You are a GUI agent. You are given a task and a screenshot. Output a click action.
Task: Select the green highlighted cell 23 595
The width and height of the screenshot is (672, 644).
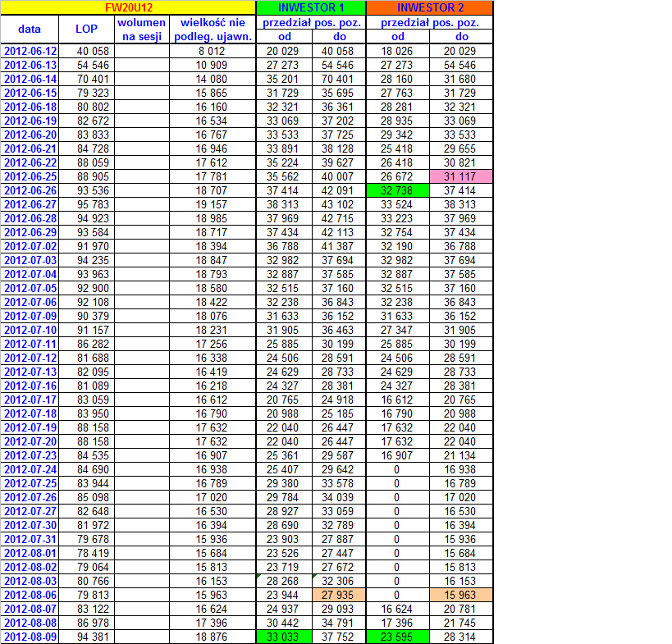(398, 637)
